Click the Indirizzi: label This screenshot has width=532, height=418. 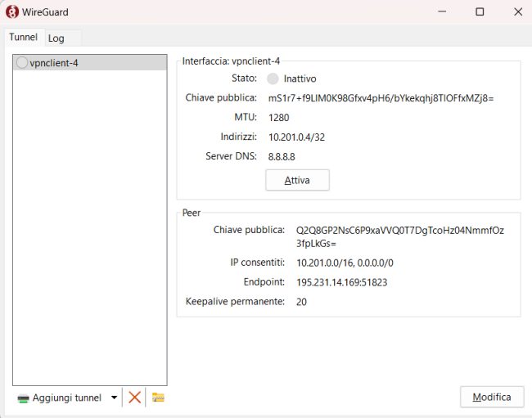coord(238,137)
